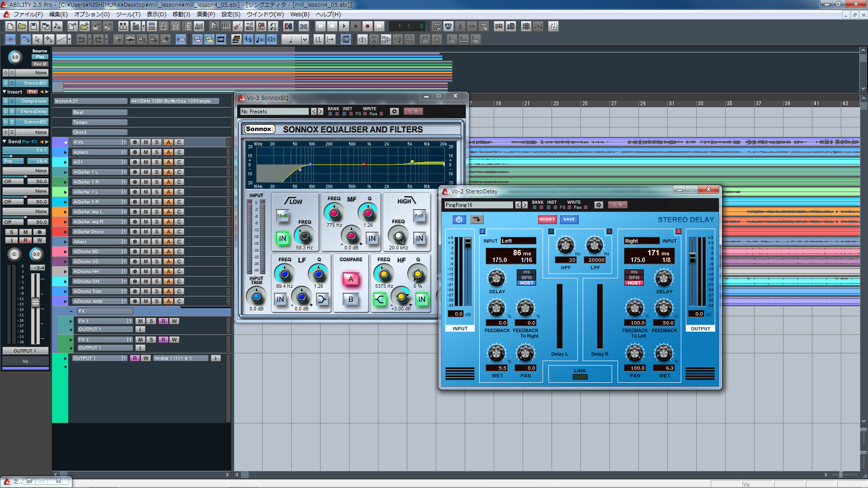
Task: Open the ツール(T) menu
Action: (x=128, y=14)
